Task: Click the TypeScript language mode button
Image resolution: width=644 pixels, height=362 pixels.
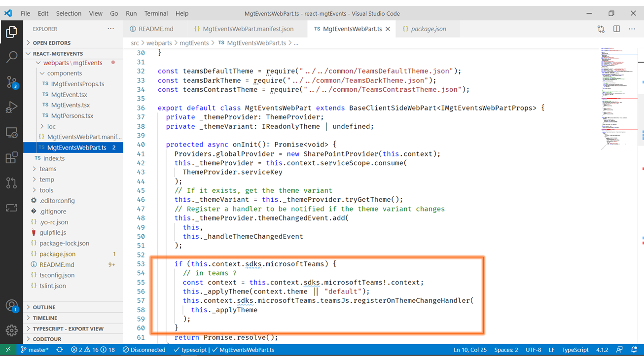Action: point(575,350)
